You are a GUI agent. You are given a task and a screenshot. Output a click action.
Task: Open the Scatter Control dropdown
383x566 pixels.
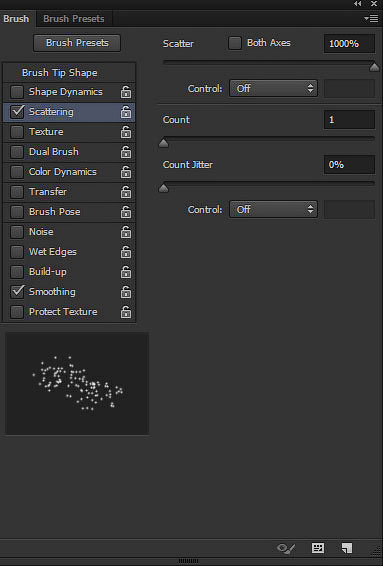[273, 88]
